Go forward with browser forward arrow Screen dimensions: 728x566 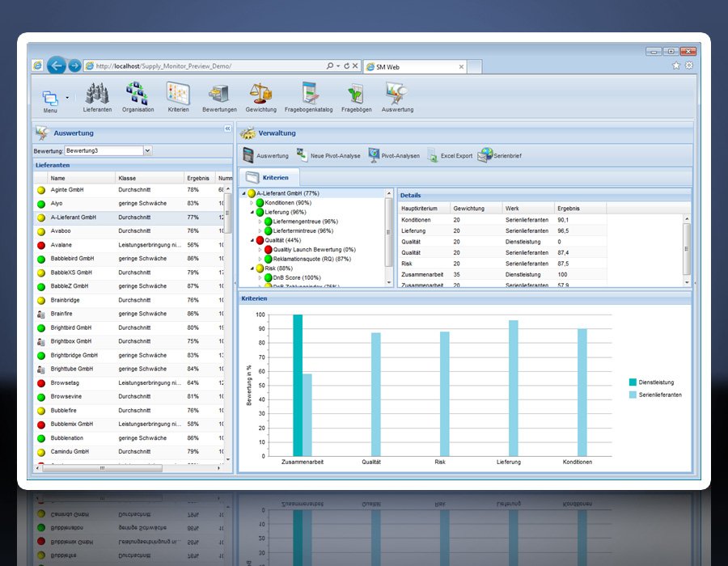[x=74, y=65]
